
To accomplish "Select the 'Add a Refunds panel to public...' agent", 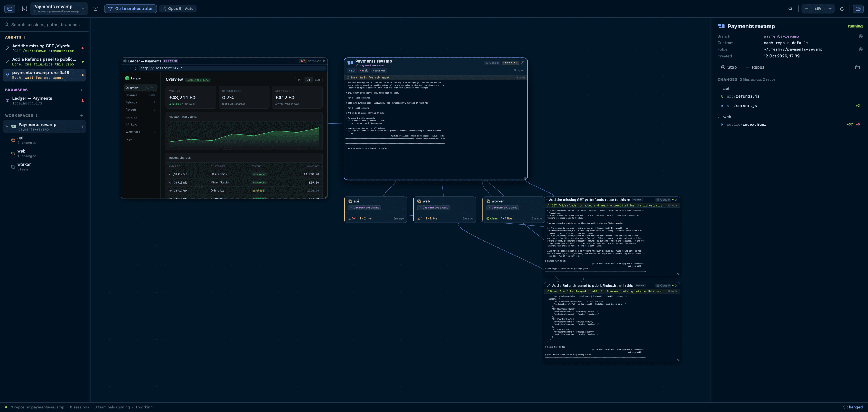I will coord(44,62).
